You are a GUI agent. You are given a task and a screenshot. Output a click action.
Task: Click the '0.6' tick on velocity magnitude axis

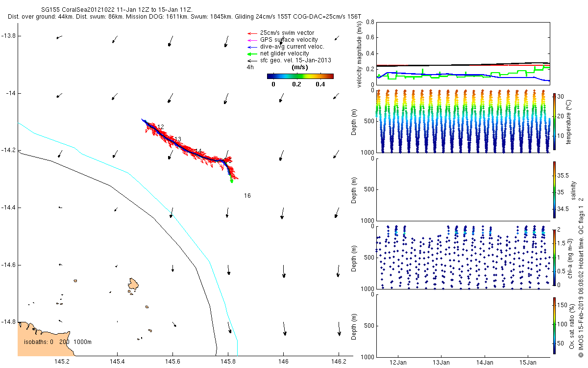tap(370, 38)
